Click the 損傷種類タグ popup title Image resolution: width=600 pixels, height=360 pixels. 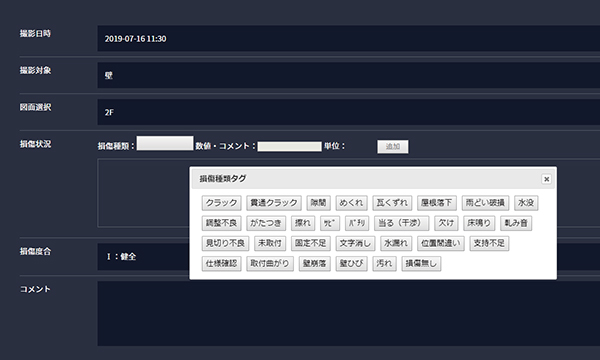tap(223, 179)
